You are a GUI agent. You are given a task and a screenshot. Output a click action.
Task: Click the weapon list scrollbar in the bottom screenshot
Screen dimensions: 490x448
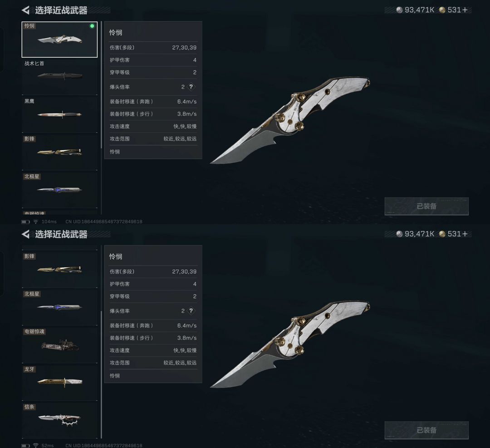[101, 374]
